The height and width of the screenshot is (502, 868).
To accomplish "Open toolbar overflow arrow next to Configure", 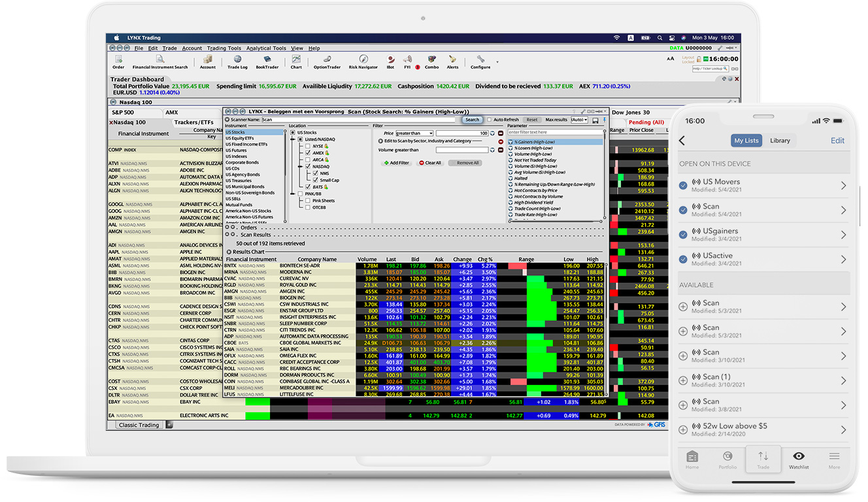I will pos(497,62).
